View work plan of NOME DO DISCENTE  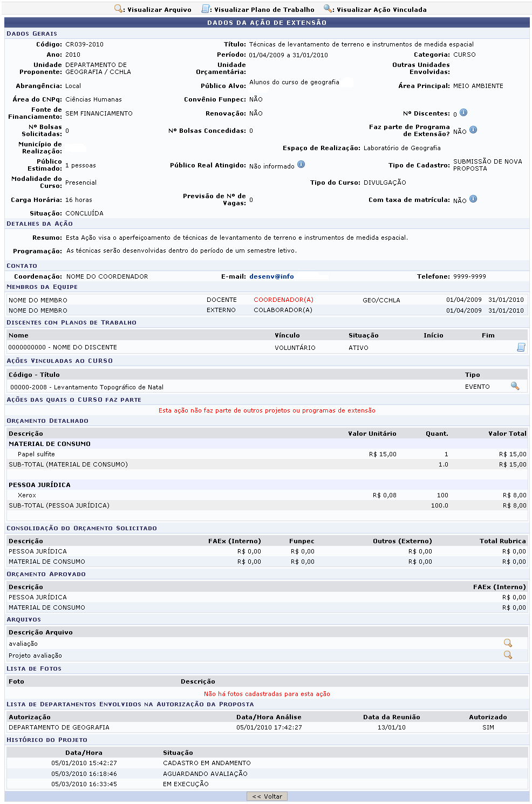[x=521, y=347]
